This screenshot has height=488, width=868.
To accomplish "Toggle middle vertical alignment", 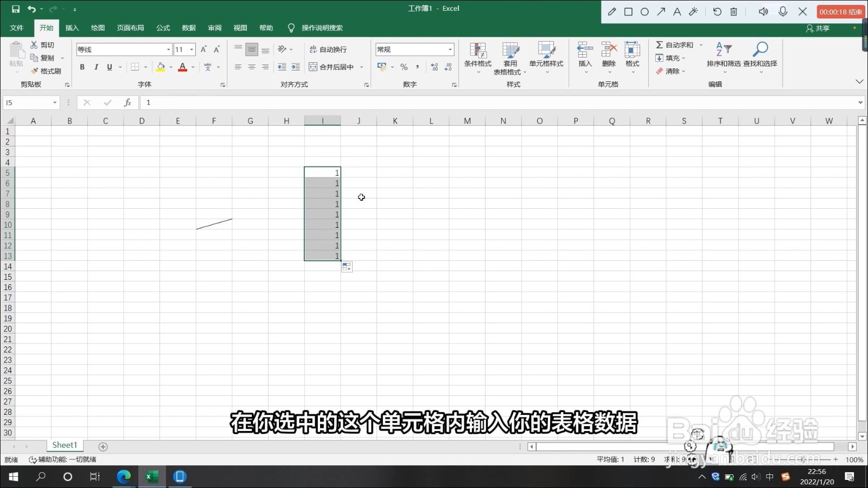I will click(x=252, y=49).
